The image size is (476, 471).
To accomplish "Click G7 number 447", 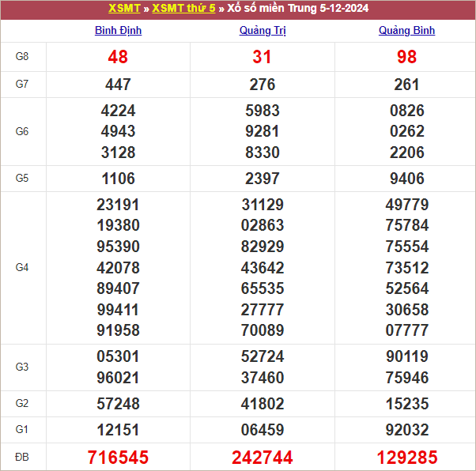I will pos(118,85).
